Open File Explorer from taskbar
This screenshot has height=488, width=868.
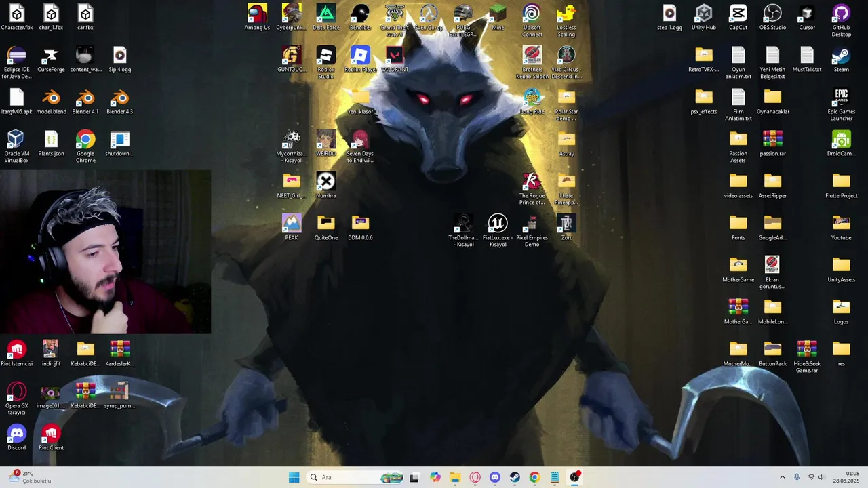coord(455,477)
